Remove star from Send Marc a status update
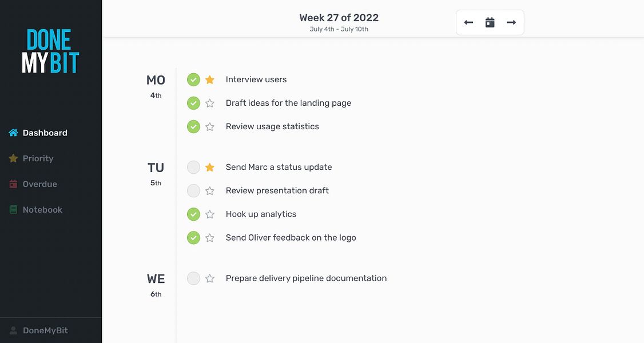The width and height of the screenshot is (644, 343). pos(210,167)
